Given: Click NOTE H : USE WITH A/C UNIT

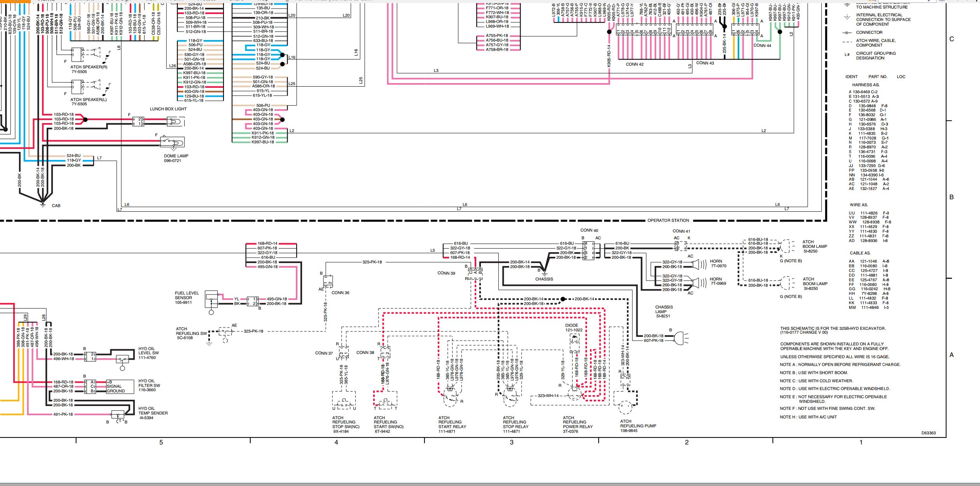Looking at the screenshot, I should 808,417.
